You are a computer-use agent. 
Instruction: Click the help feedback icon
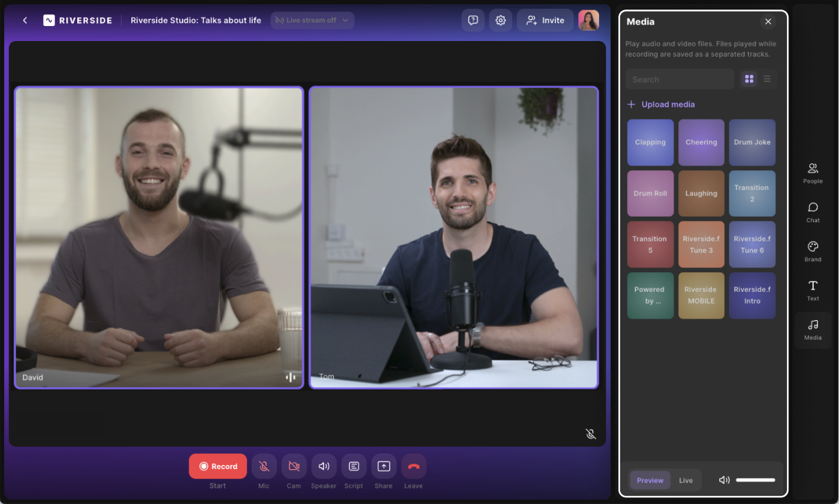coord(472,21)
